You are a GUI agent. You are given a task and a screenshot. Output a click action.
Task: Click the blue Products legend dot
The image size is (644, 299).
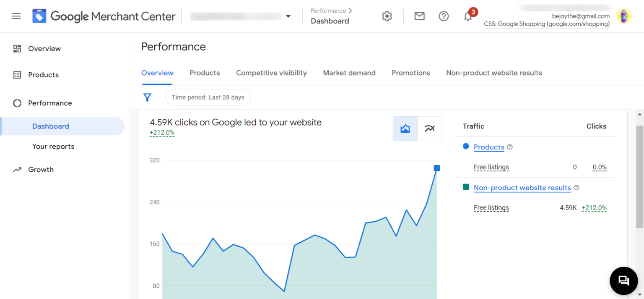[x=466, y=147]
